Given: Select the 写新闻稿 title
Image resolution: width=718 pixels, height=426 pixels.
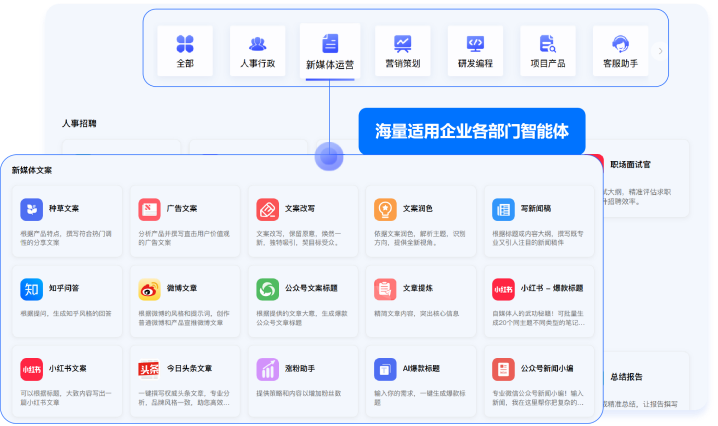Looking at the screenshot, I should tap(536, 208).
